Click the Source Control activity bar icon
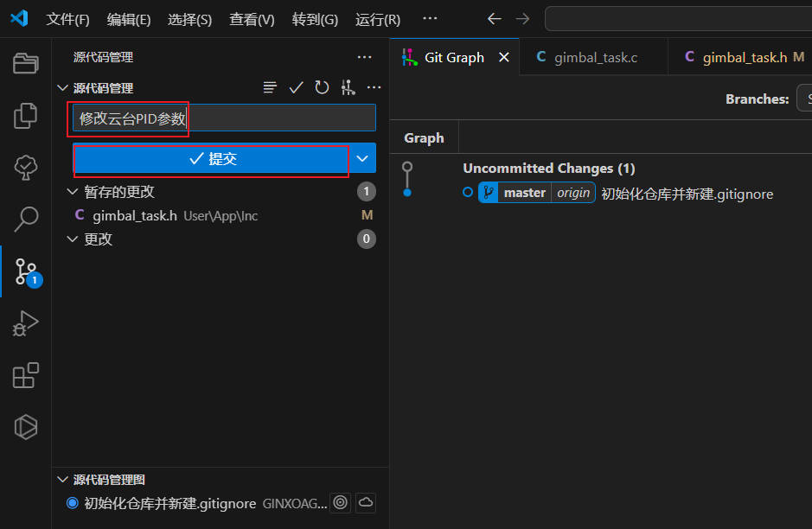The image size is (812, 529). [x=26, y=271]
